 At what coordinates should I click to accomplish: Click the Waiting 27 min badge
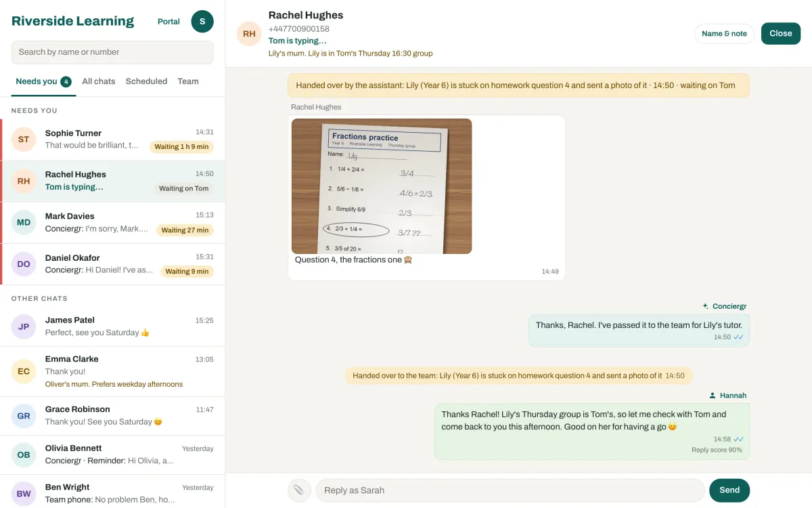(x=185, y=230)
